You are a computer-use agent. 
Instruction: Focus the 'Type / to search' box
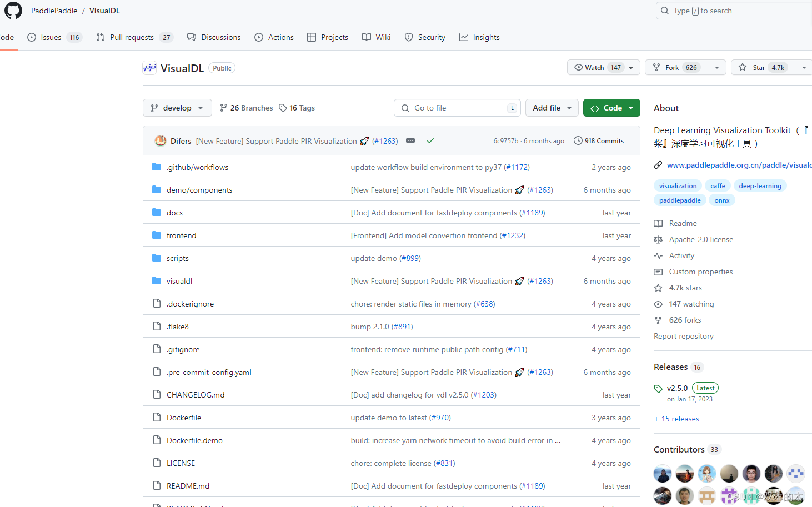pos(734,11)
